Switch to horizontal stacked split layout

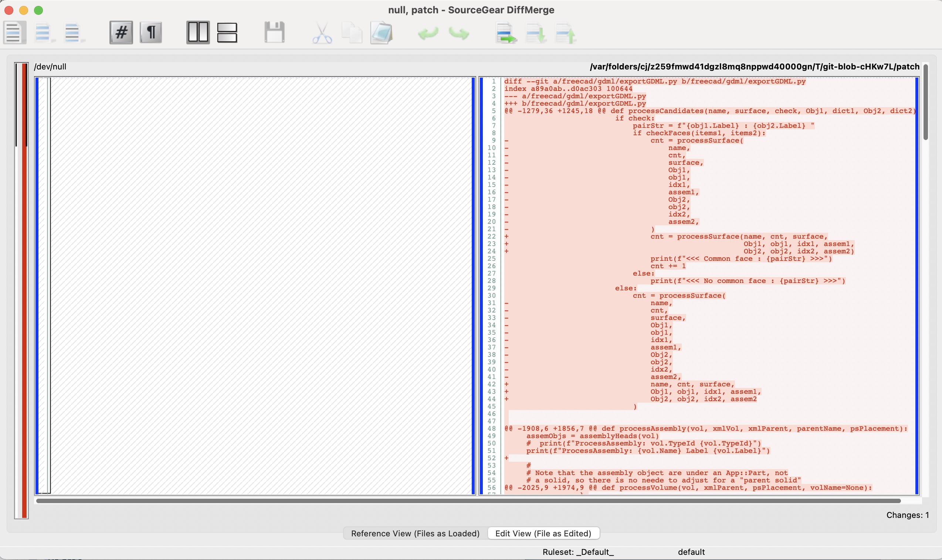pos(227,33)
